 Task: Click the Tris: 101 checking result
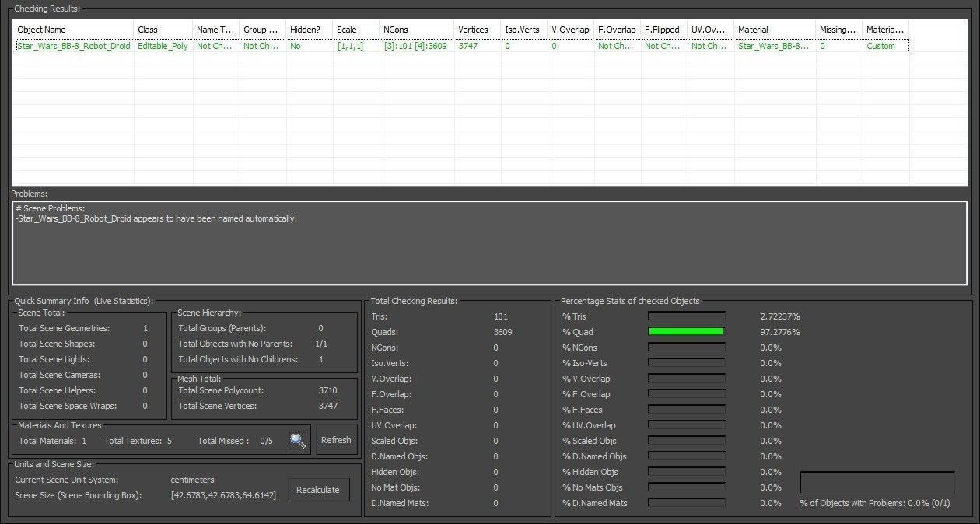(x=439, y=316)
